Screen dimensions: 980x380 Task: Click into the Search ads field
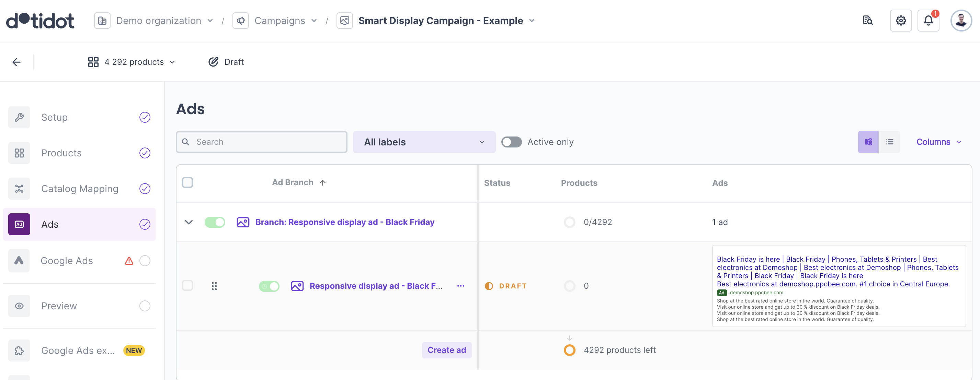pos(266,142)
